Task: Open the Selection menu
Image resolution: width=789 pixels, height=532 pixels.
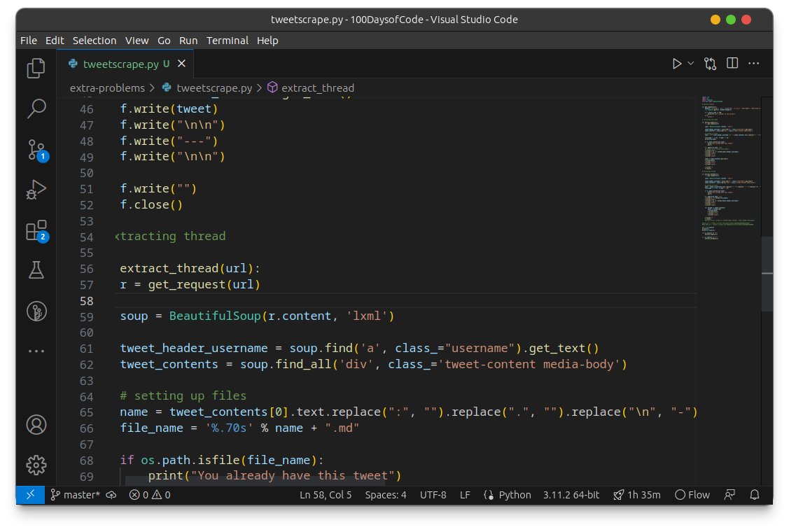Action: click(x=94, y=41)
